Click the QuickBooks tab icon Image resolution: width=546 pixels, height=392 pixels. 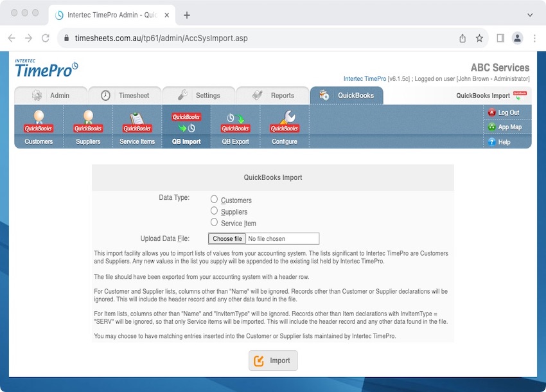324,94
